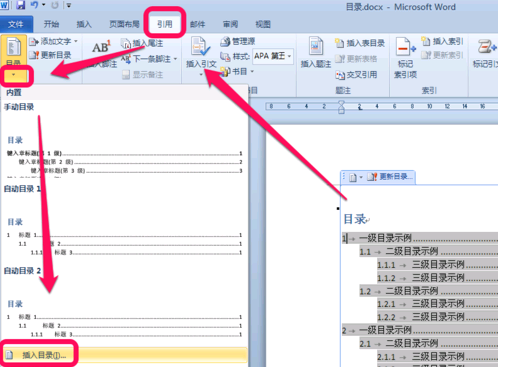The image size is (509, 367).
Task: Click the indent marker on horizontal ruler
Action: [341, 107]
